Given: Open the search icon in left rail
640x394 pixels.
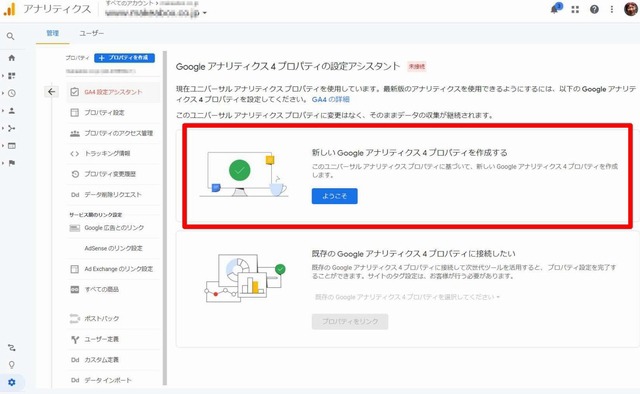Looking at the screenshot, I should tap(11, 36).
